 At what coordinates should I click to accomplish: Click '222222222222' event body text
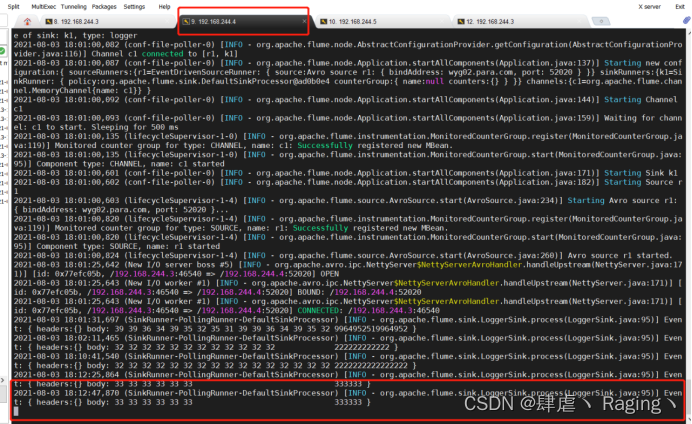362,347
